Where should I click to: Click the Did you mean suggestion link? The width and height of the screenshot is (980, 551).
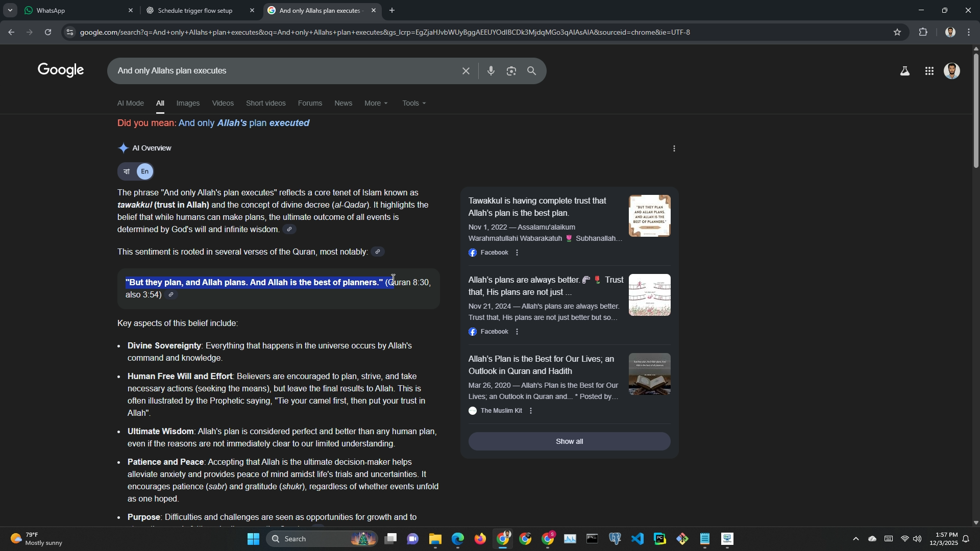(x=244, y=123)
